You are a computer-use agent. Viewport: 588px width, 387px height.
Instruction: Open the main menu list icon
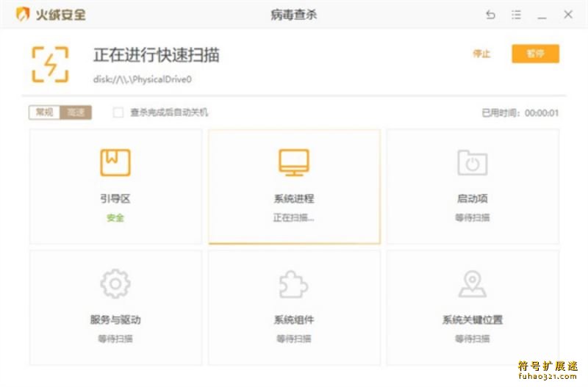[517, 15]
